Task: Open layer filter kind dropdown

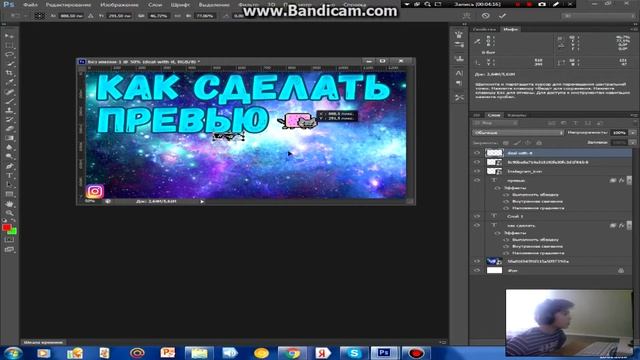Action: click(x=496, y=123)
